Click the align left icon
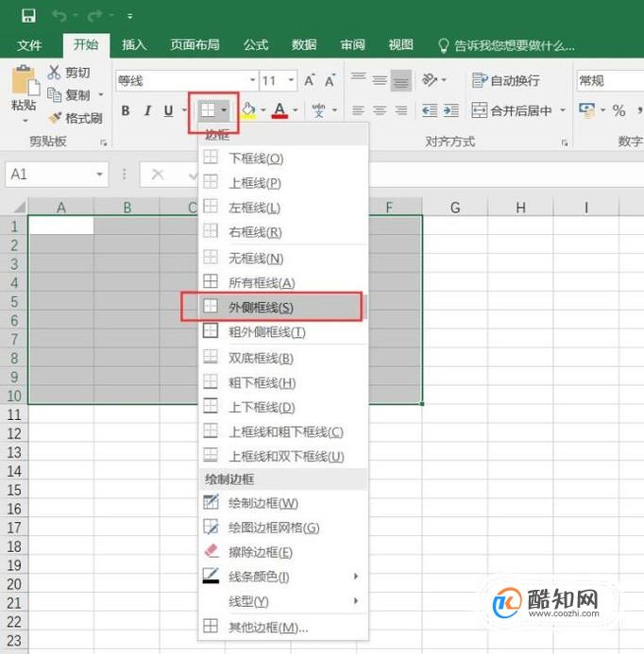Screen dimensions: 644x654 (359, 110)
